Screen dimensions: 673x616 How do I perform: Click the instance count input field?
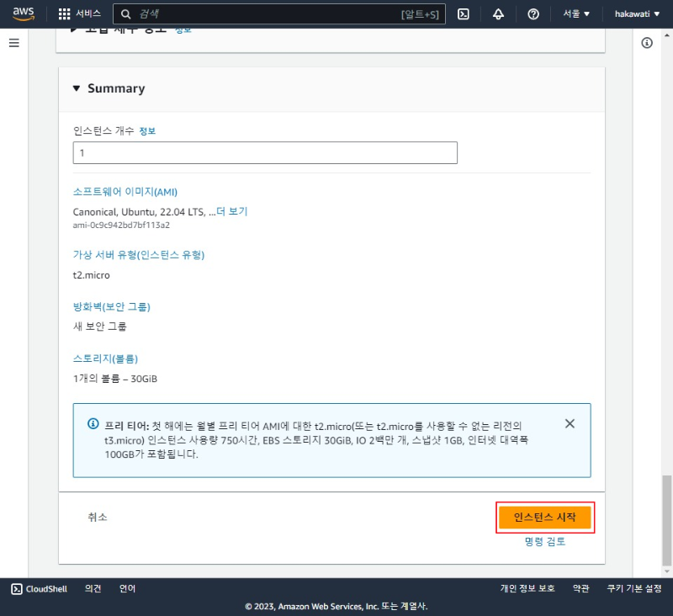[265, 152]
